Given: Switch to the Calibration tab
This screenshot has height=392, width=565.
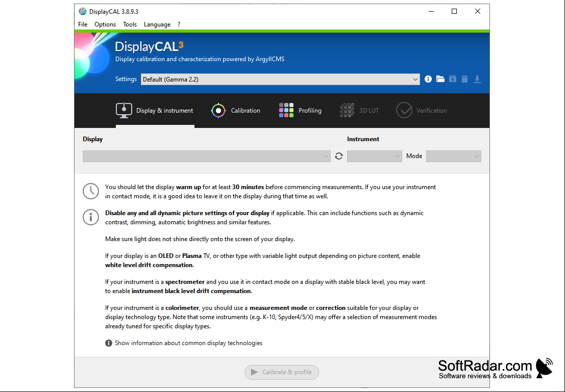Looking at the screenshot, I should coord(235,111).
